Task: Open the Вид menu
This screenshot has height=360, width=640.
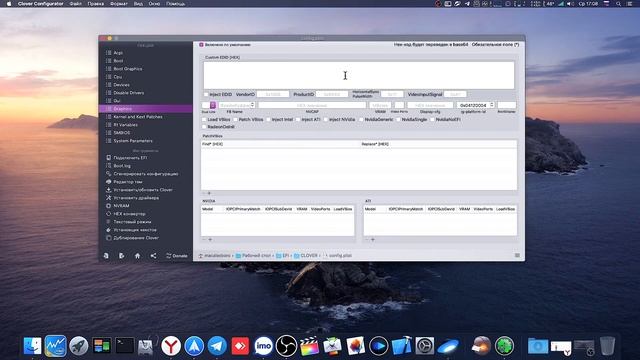Action: pos(138,4)
